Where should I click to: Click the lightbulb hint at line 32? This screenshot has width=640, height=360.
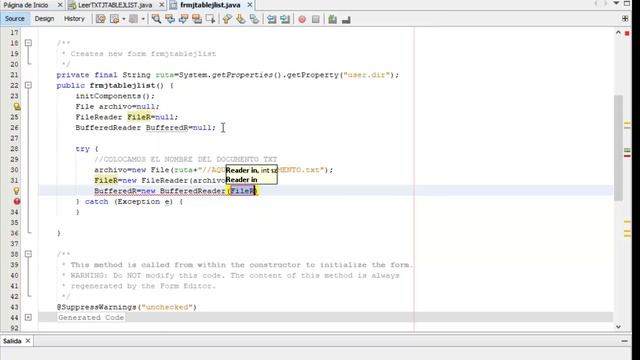click(x=16, y=191)
